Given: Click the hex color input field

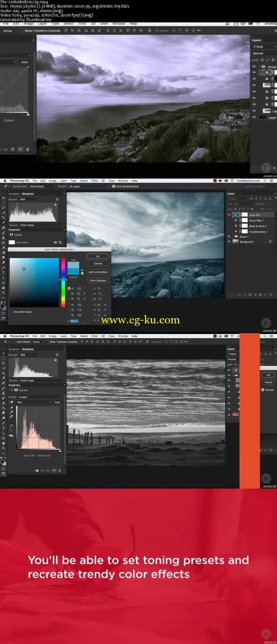Looking at the screenshot, I should [78, 321].
